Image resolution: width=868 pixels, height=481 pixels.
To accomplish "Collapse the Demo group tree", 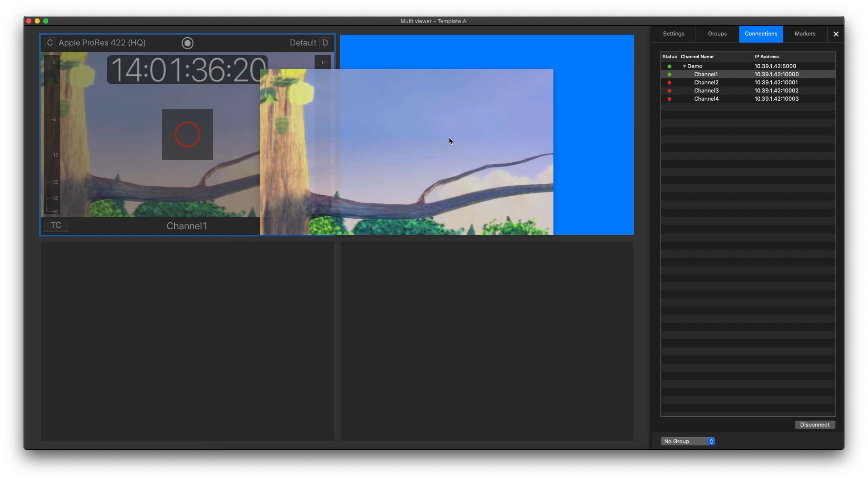I will point(684,66).
